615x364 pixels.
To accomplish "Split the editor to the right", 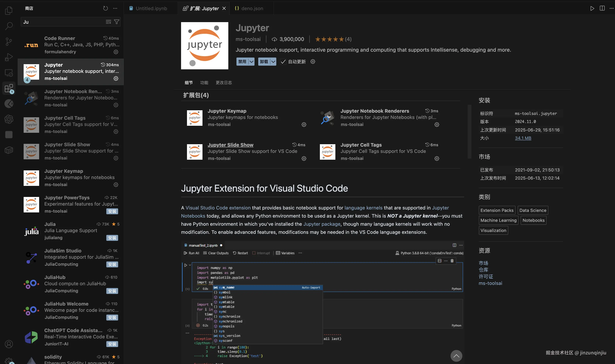I will click(602, 8).
